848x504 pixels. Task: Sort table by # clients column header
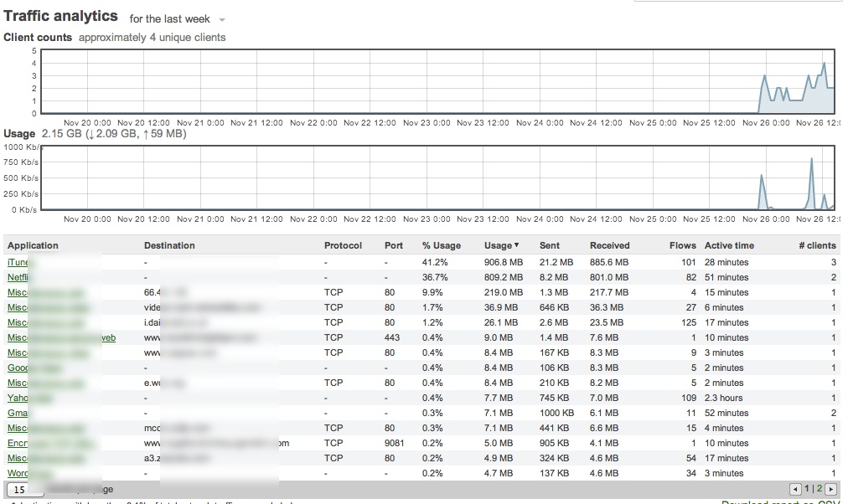(x=816, y=245)
